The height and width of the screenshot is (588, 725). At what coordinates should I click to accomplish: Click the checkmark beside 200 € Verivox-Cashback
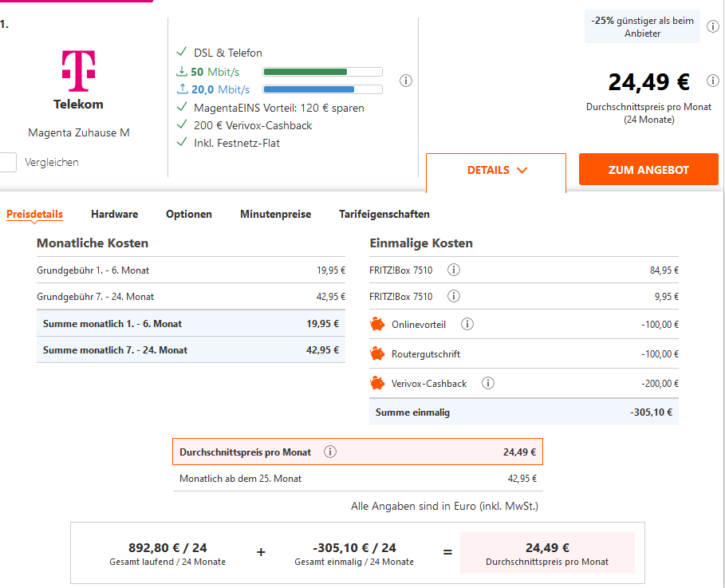[x=182, y=124]
